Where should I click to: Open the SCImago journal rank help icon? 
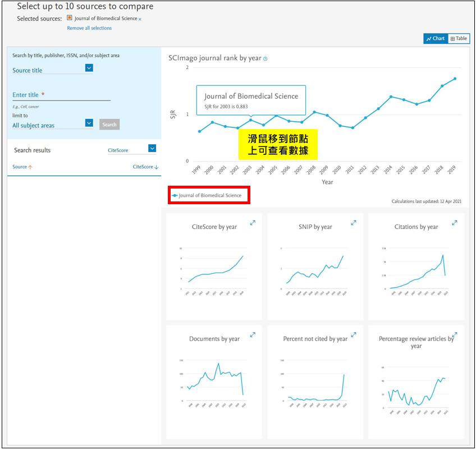[266, 59]
